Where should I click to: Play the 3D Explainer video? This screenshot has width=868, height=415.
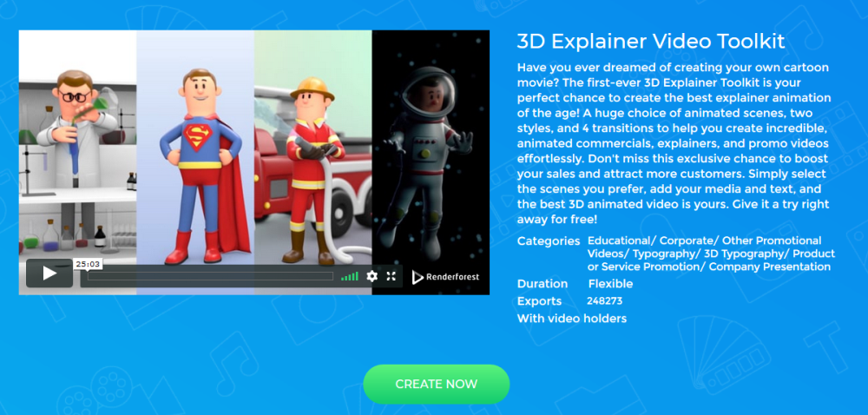click(x=49, y=273)
